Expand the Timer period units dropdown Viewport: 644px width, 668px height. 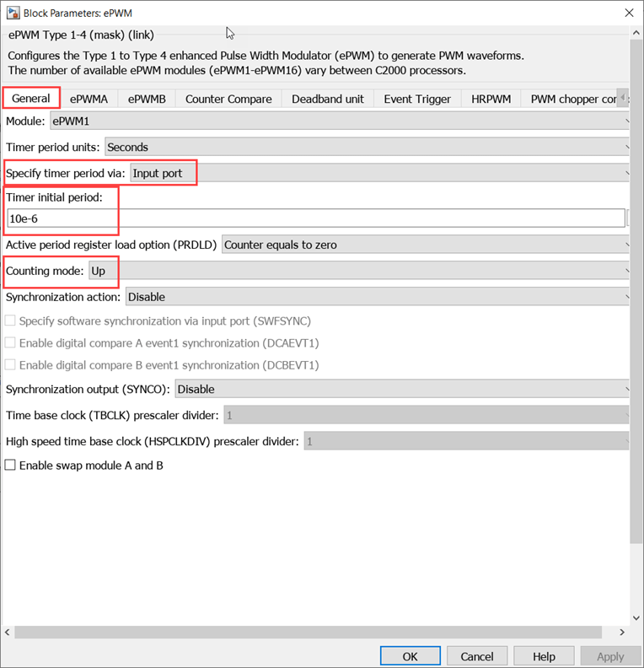coord(367,147)
